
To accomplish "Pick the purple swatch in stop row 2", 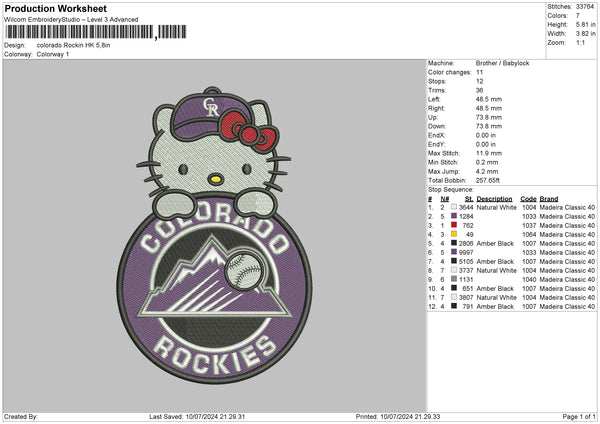I will click(454, 216).
